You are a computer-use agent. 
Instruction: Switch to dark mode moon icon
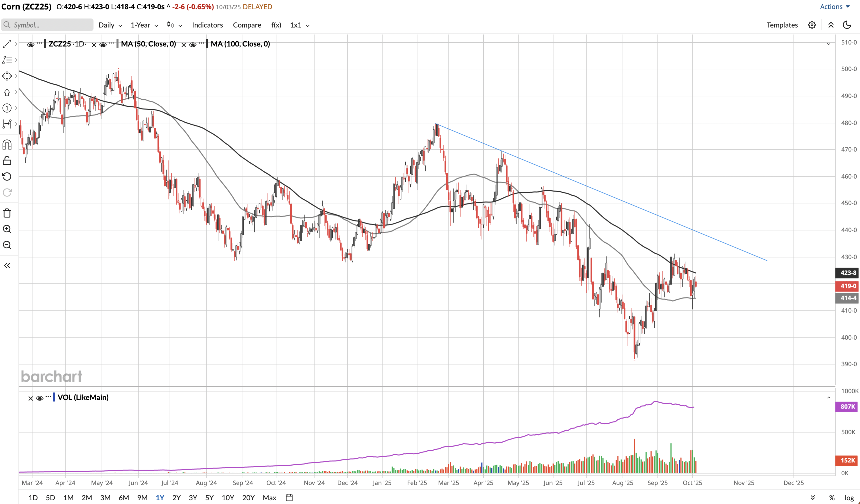847,25
